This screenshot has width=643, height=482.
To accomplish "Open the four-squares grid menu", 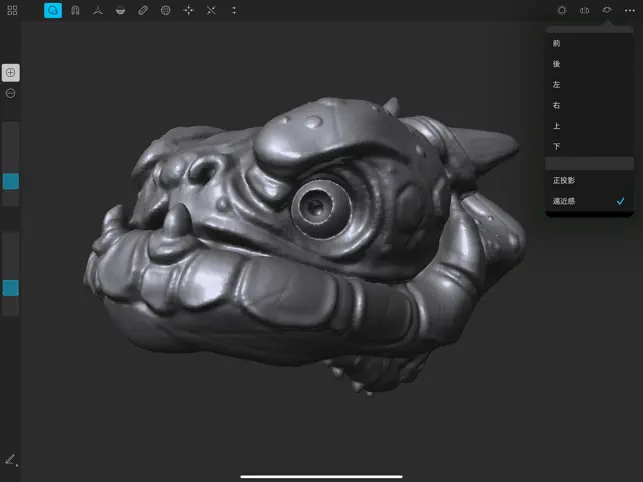I will click(12, 10).
